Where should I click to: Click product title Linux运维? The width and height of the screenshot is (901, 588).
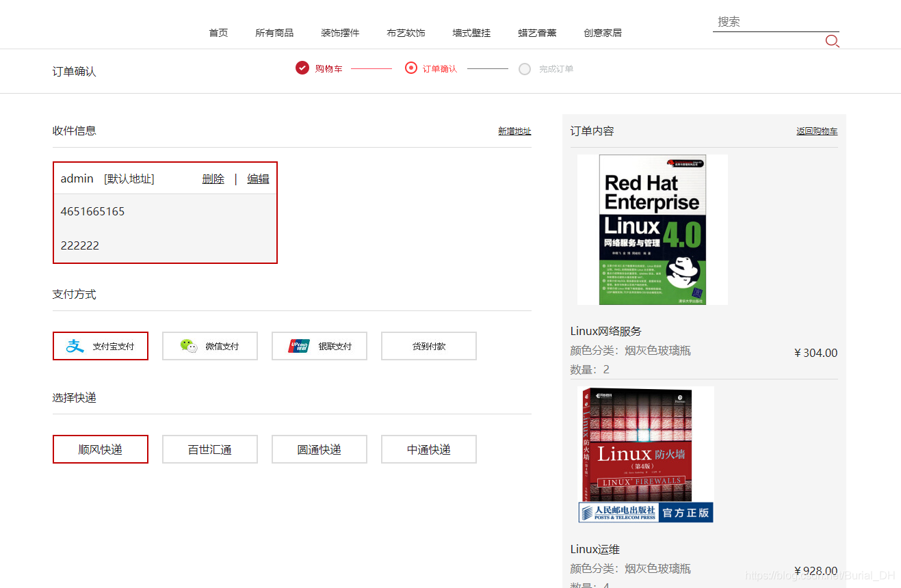tap(595, 549)
